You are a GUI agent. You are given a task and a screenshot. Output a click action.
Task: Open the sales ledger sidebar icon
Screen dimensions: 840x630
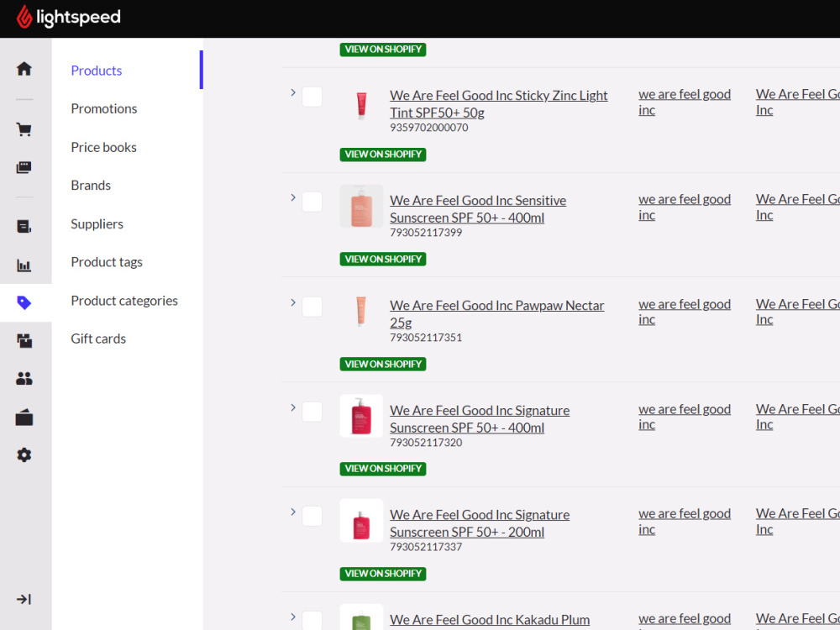click(24, 227)
